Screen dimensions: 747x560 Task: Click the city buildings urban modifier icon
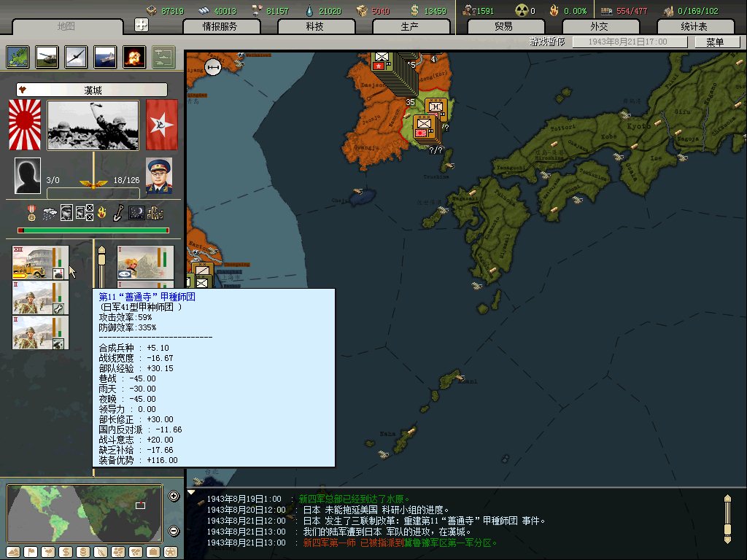point(155,214)
